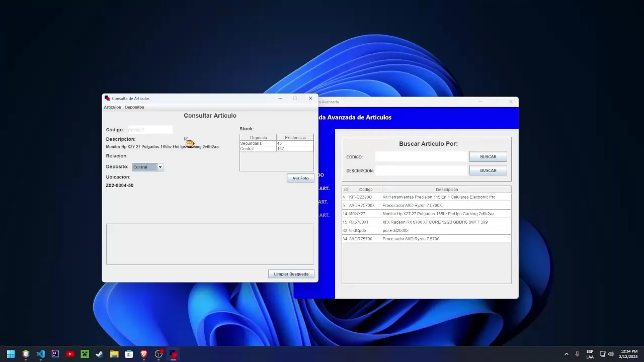Show hidden system tray icons

567,354
